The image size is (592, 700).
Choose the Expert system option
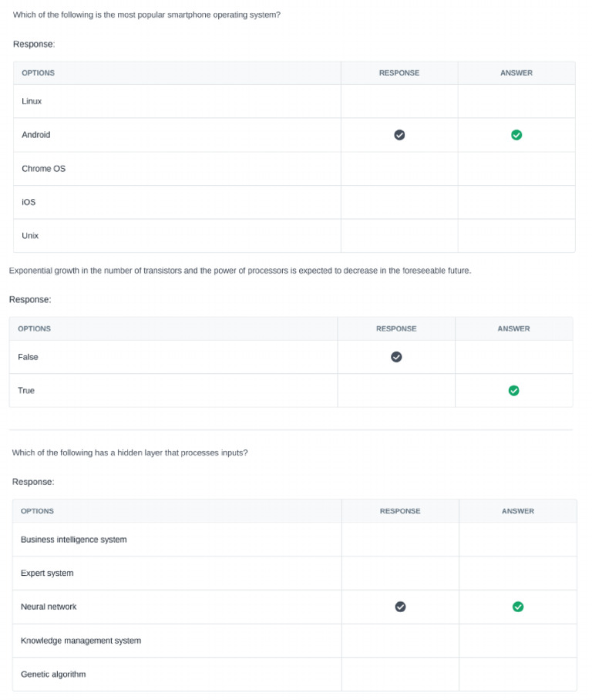click(x=47, y=574)
